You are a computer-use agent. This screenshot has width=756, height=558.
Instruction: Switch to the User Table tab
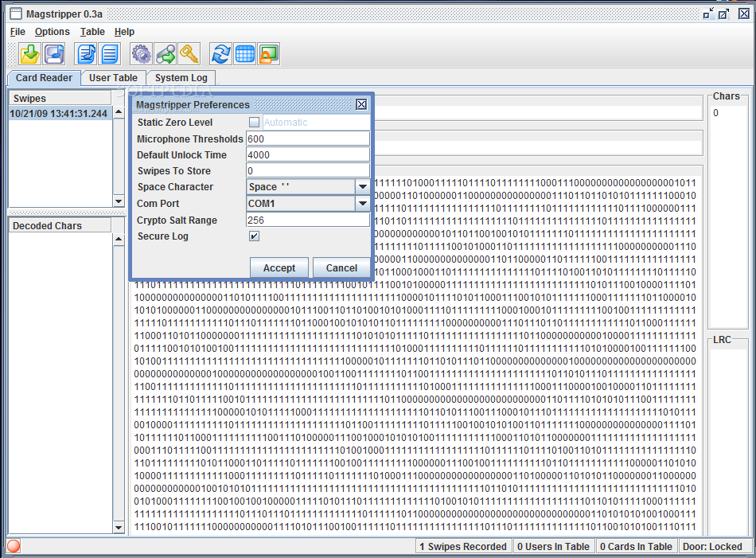113,78
